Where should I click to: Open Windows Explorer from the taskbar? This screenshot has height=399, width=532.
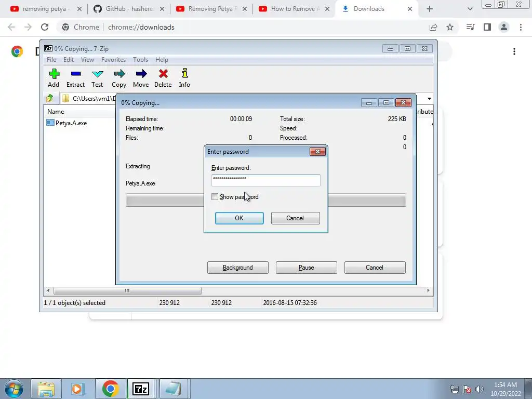click(x=46, y=389)
